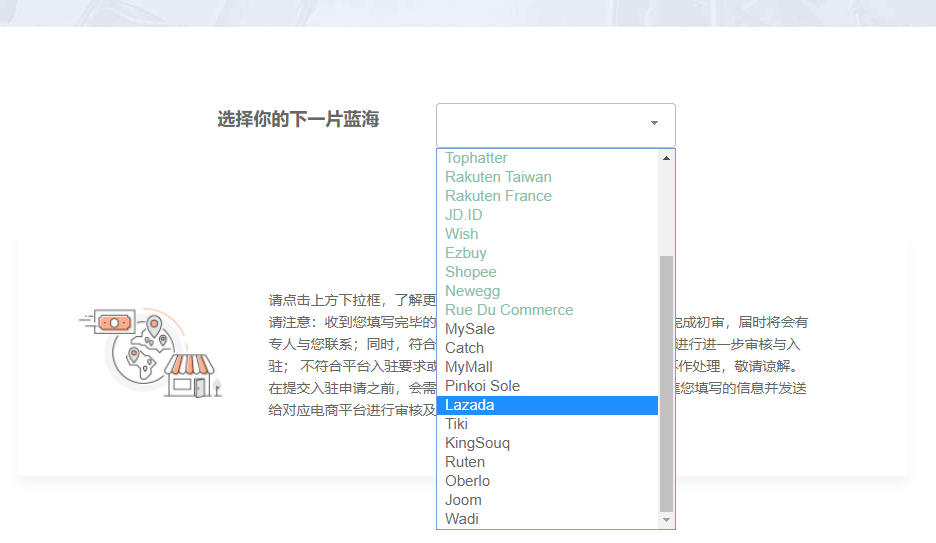Select the Ruten option
936x543 pixels.
547,462
